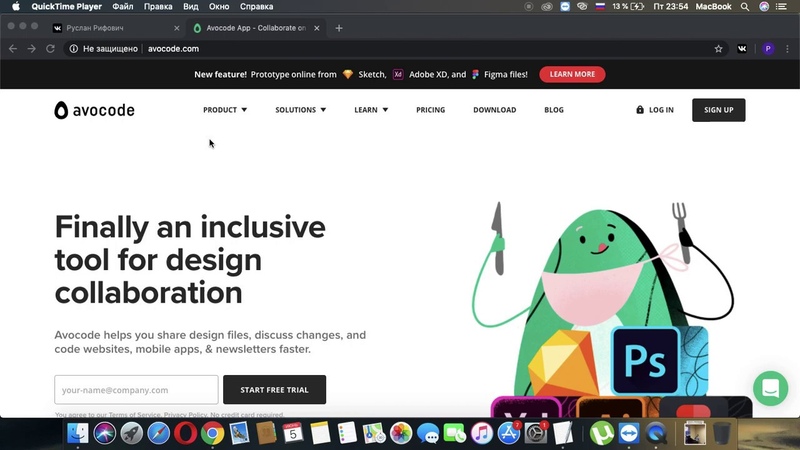Open App Store in the Dock

[509, 433]
